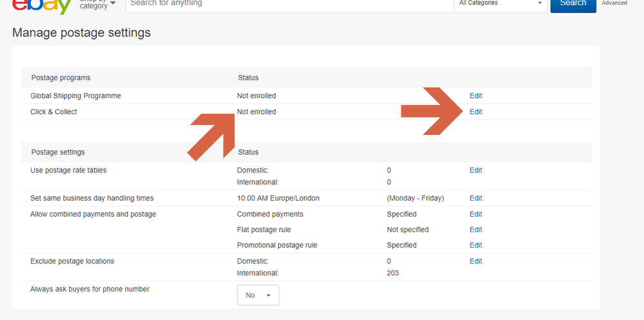The height and width of the screenshot is (320, 644).
Task: Click the Manage postage settings heading
Action: coord(81,33)
